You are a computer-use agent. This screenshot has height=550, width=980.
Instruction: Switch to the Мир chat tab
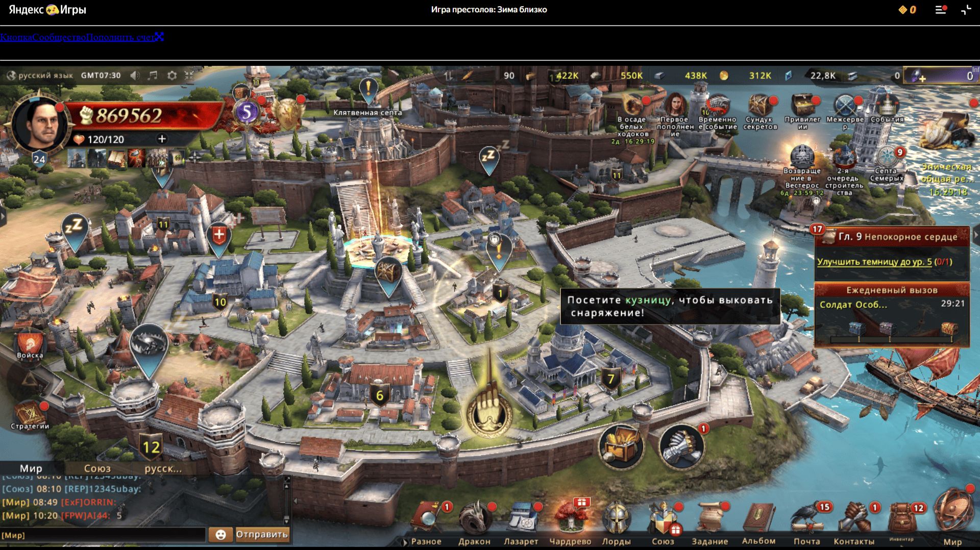31,468
